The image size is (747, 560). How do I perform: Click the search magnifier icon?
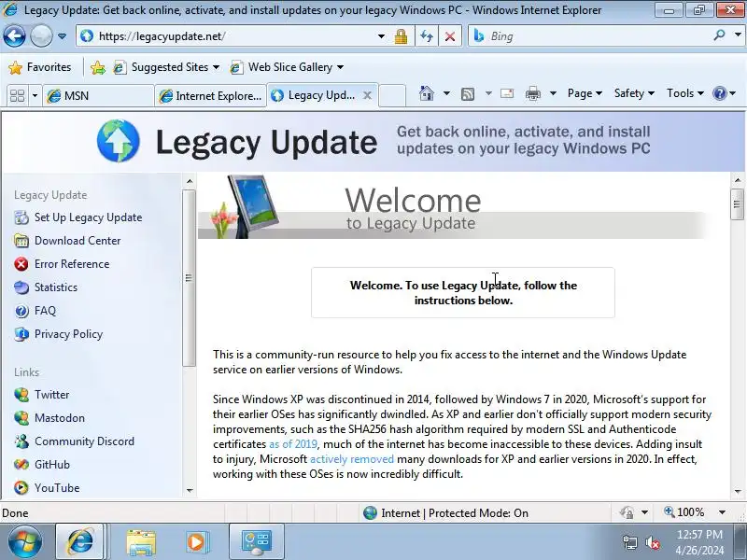click(719, 35)
